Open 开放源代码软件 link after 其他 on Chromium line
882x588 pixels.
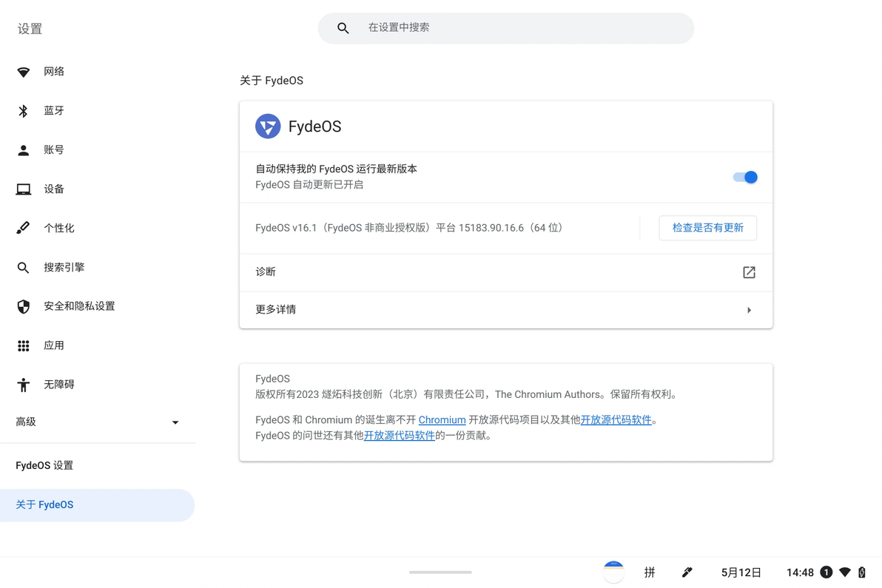[x=616, y=420]
